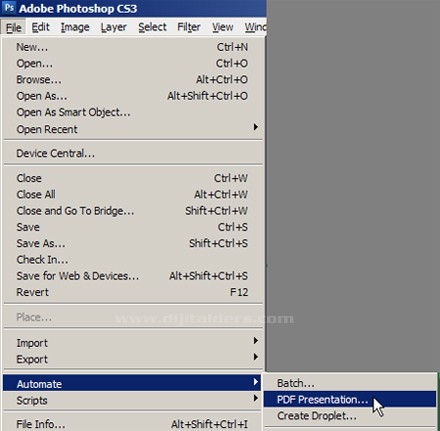Choose Open As... menu entry
The height and width of the screenshot is (431, 440).
(x=133, y=96)
